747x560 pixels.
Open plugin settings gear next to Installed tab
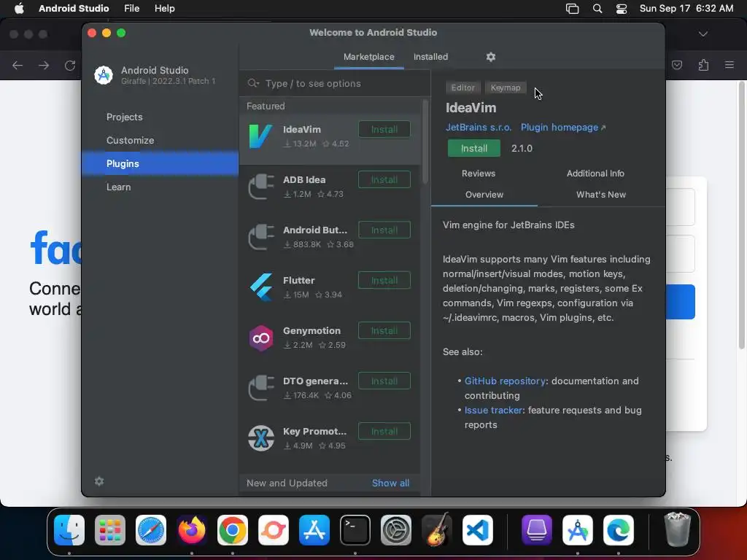491,57
